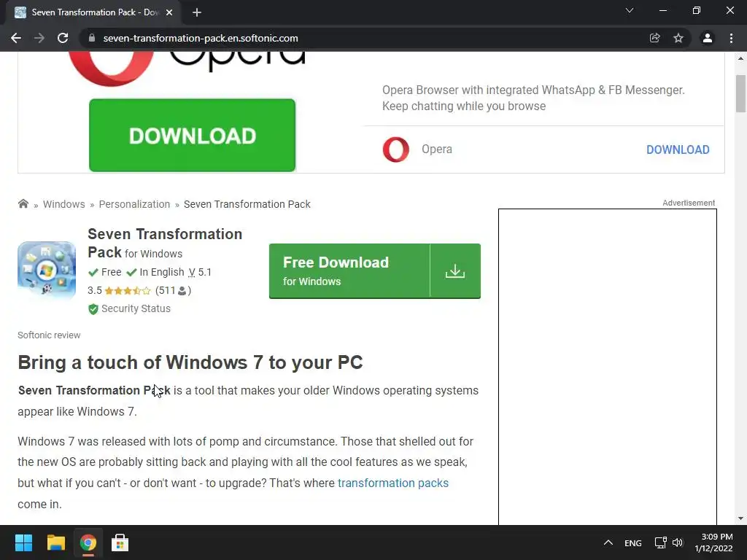
Task: Click the 511 user votes count
Action: pyautogui.click(x=173, y=290)
